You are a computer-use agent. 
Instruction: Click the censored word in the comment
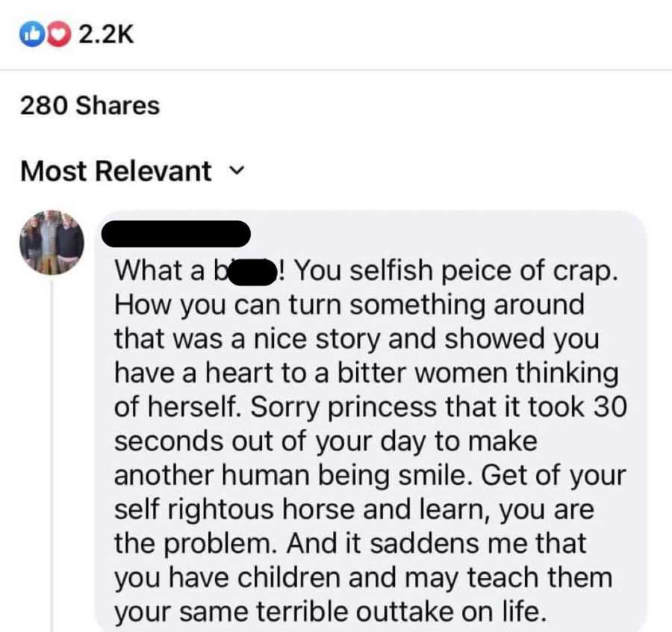pyautogui.click(x=252, y=273)
